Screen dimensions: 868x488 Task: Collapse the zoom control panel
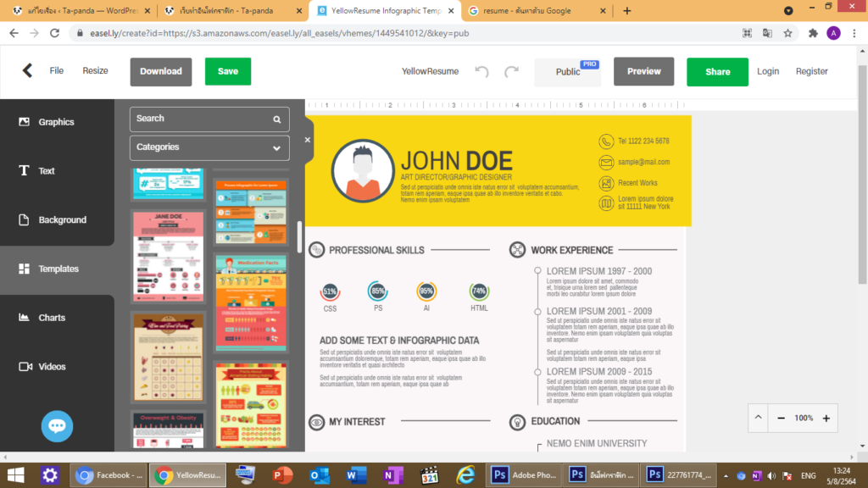tap(758, 419)
